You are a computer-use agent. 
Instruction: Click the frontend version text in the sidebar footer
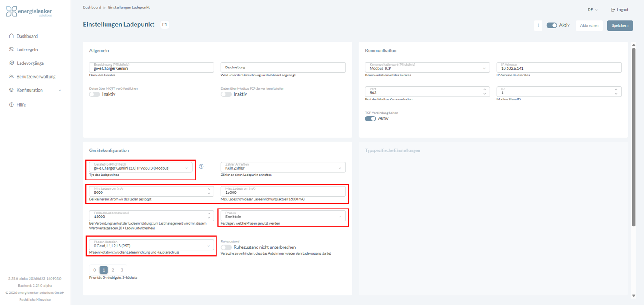pyautogui.click(x=35, y=278)
